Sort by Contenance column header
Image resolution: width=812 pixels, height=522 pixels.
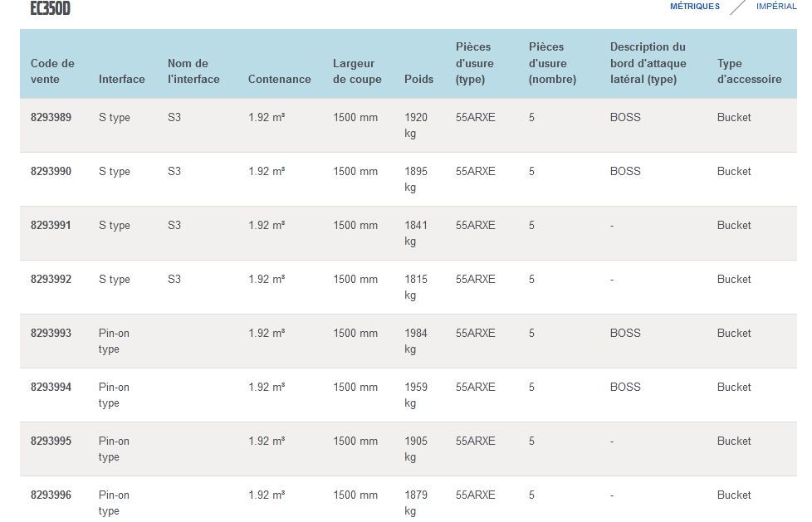tap(279, 80)
